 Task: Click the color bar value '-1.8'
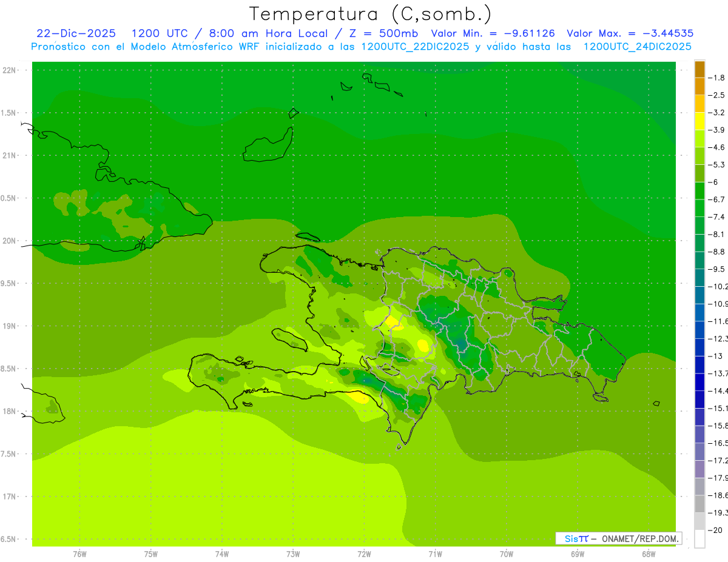(x=717, y=78)
